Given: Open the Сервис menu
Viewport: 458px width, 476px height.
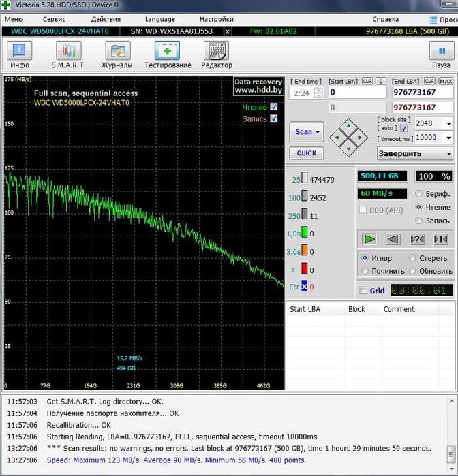Looking at the screenshot, I should tap(54, 19).
